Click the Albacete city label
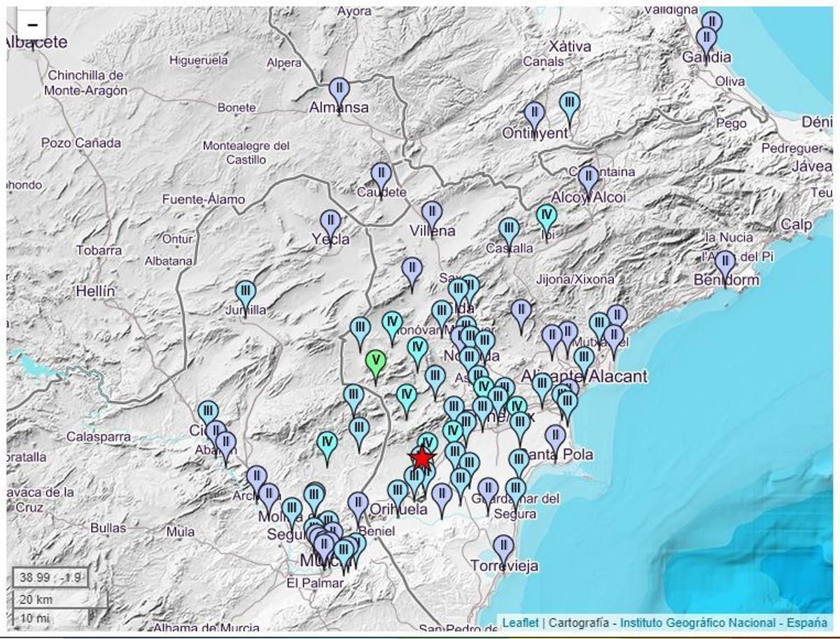Screen dimensions: 840x639 [35, 43]
